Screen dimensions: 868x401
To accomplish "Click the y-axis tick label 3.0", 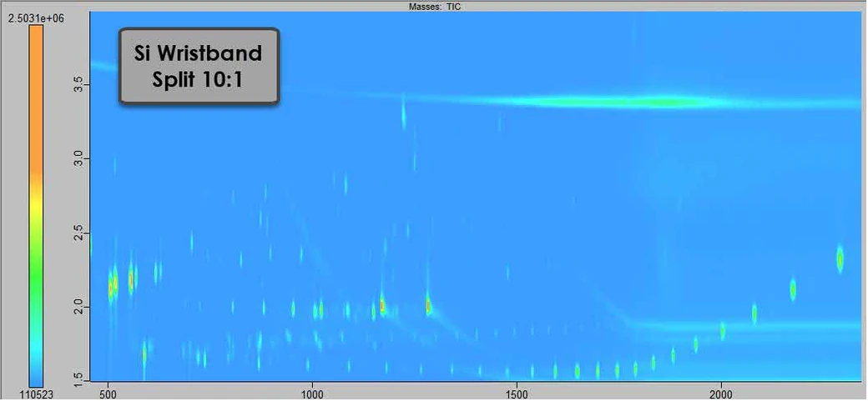I will 78,159.
